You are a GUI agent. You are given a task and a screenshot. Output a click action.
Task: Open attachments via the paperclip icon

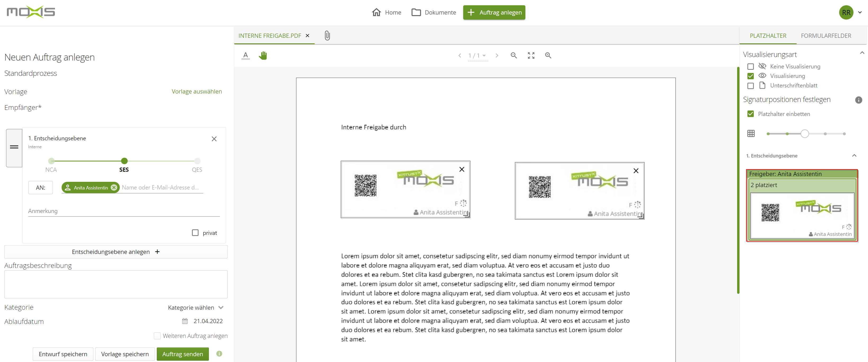(x=327, y=35)
